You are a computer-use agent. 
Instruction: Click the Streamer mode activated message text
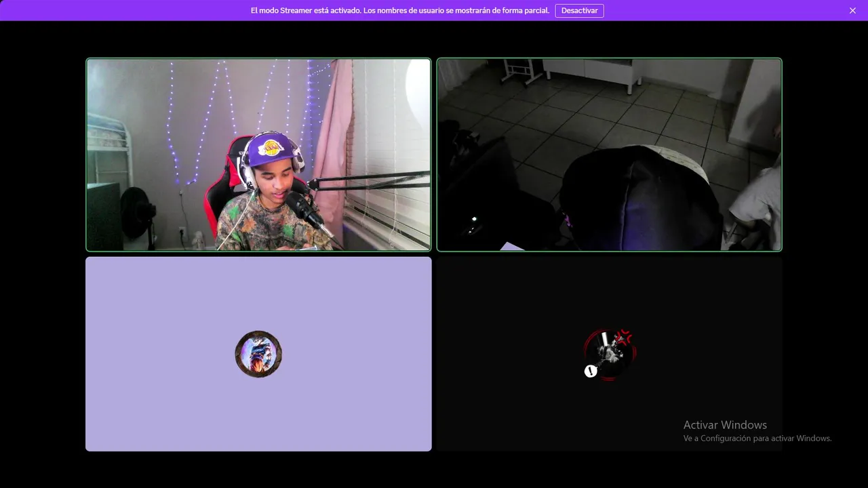pyautogui.click(x=400, y=11)
